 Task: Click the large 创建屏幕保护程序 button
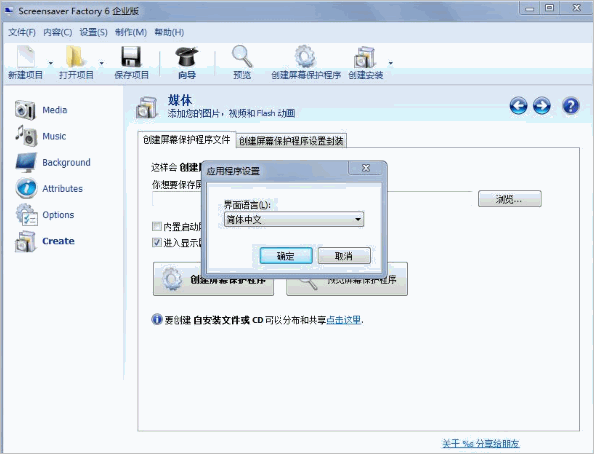(213, 279)
